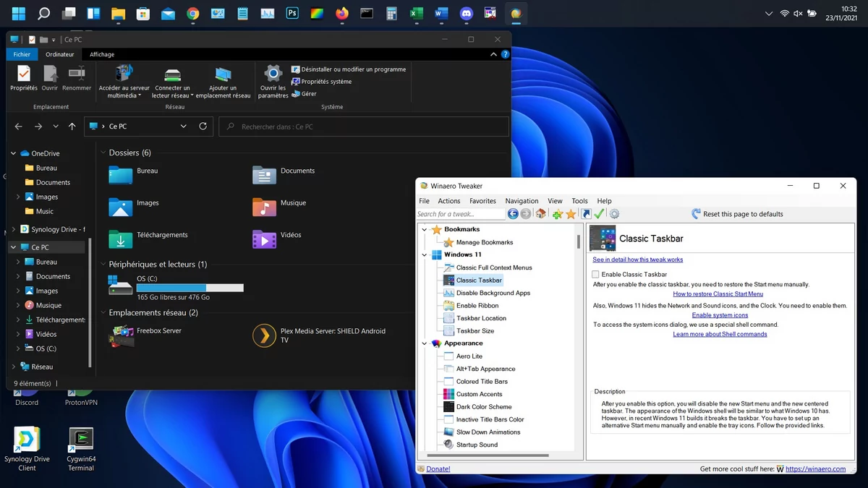The height and width of the screenshot is (488, 868).
Task: Expand OneDrive in Explorer navigation pane
Action: (13, 153)
